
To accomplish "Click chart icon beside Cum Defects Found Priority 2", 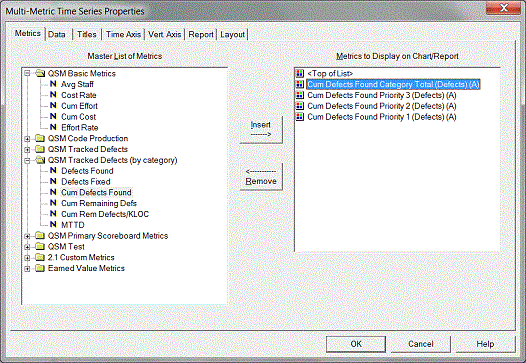I will 300,106.
